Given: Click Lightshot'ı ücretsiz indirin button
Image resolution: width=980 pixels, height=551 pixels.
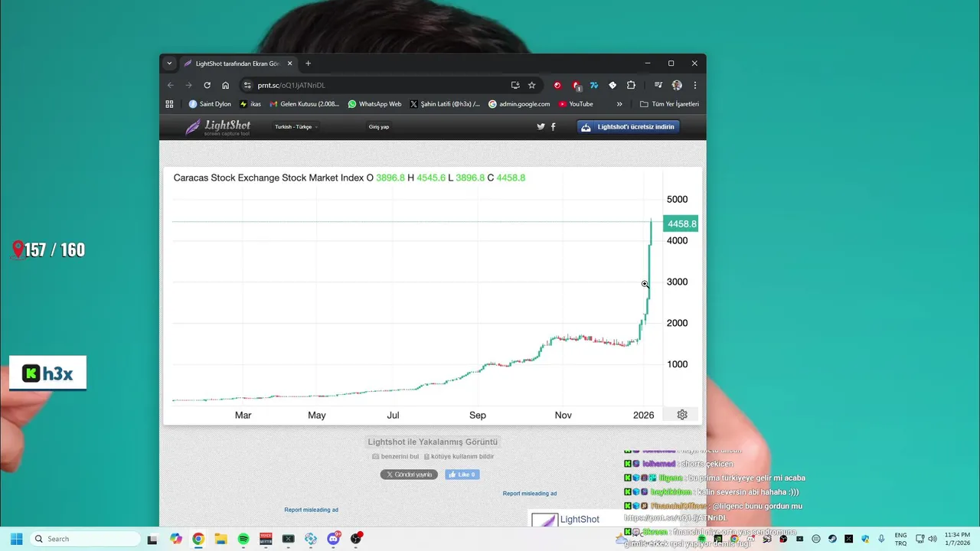Looking at the screenshot, I should click(x=629, y=127).
